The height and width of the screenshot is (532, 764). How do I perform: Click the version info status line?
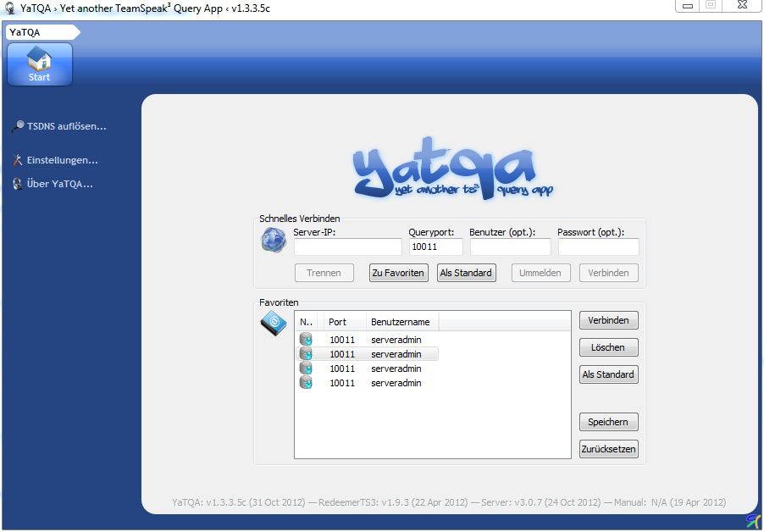point(449,502)
